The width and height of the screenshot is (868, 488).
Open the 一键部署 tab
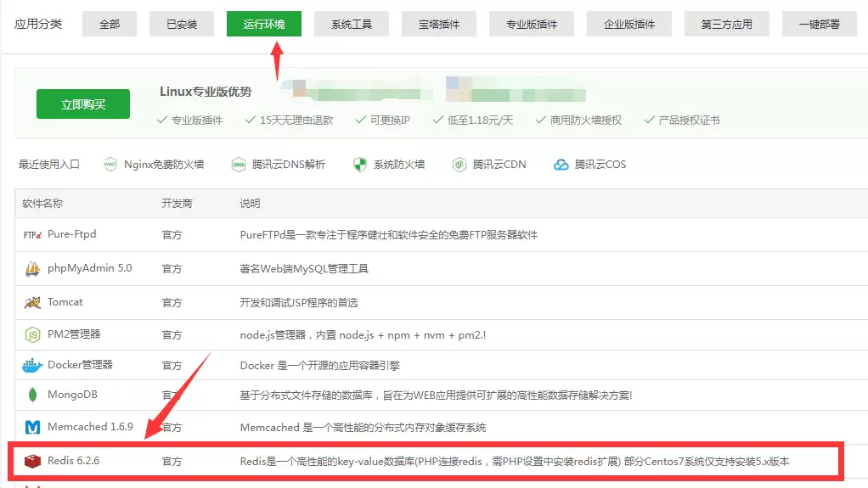820,24
